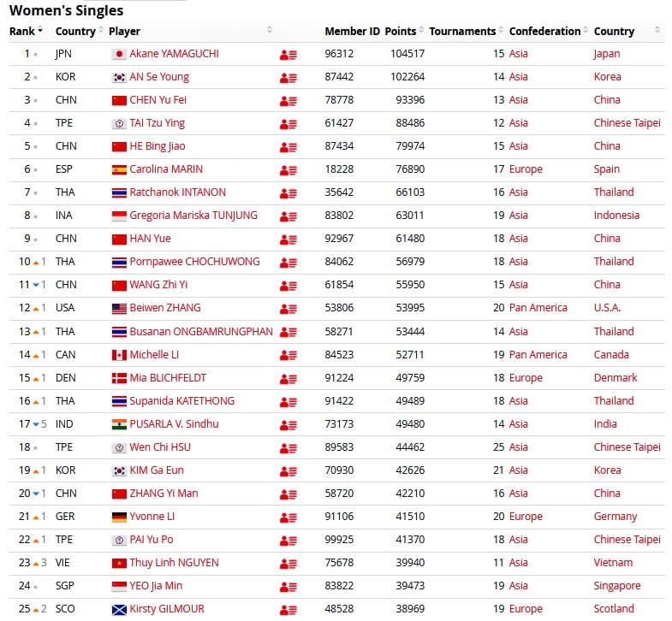Open profile card icon for Pornpawee CHOCHUWONG

pyautogui.click(x=288, y=263)
